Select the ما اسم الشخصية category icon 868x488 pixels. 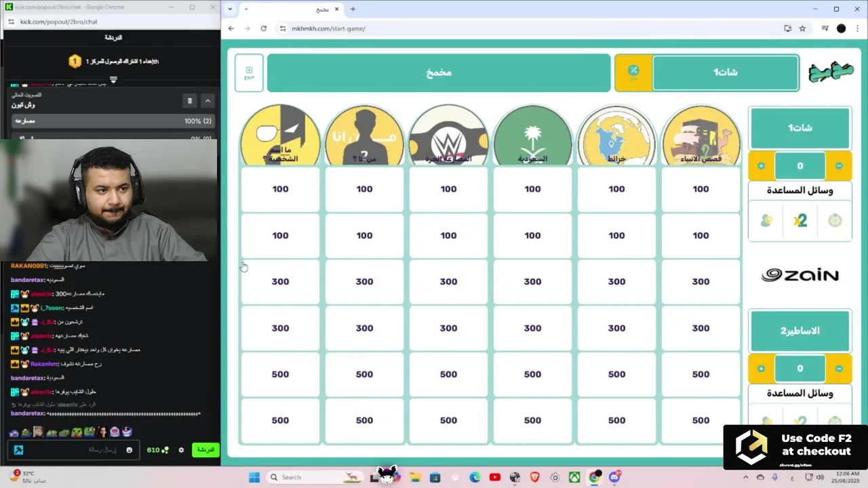[x=280, y=136]
